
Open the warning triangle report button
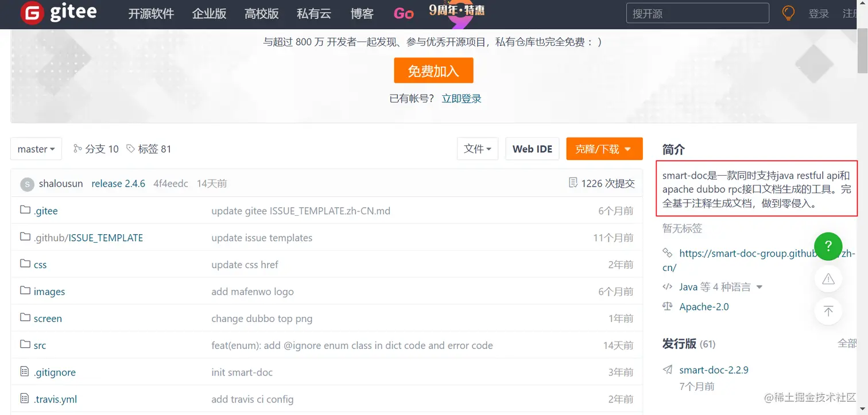(x=828, y=279)
